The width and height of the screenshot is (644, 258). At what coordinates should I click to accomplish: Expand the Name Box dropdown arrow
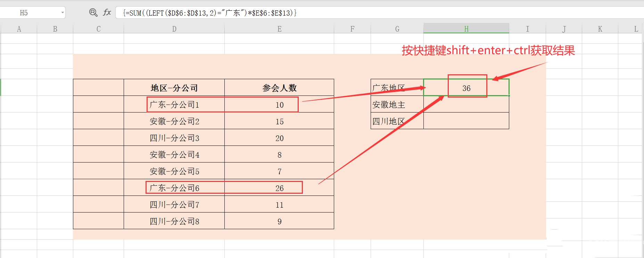63,13
